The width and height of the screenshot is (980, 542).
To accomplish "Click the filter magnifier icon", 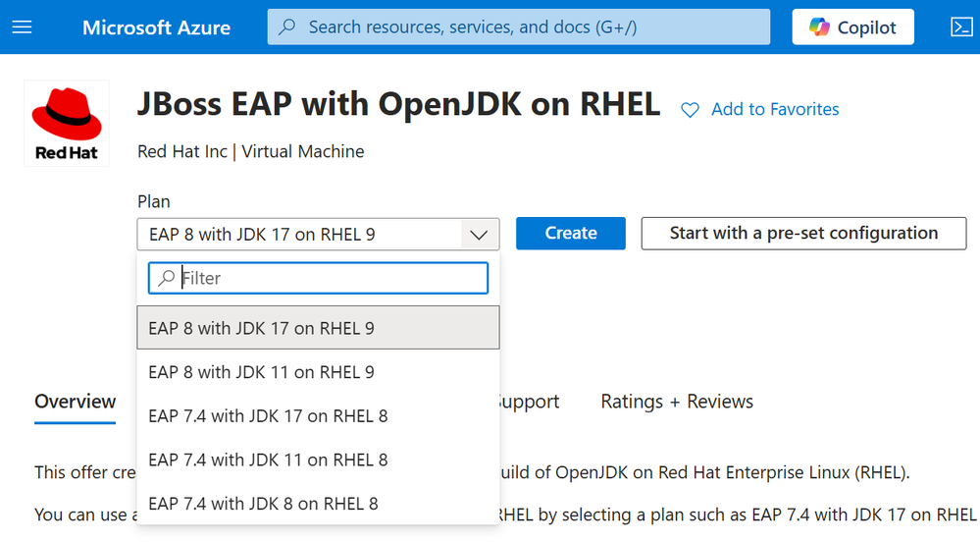I will (x=166, y=278).
